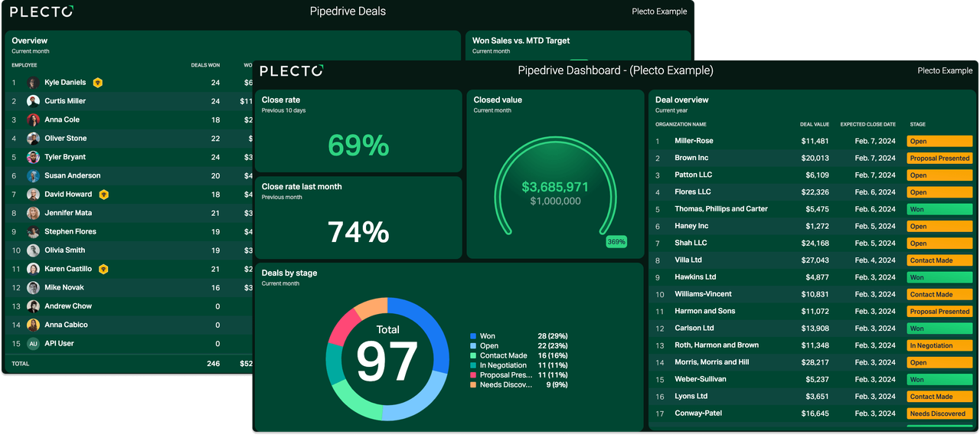Click Morris, Morris and Hill organization name
This screenshot has width=980, height=435.
click(712, 362)
